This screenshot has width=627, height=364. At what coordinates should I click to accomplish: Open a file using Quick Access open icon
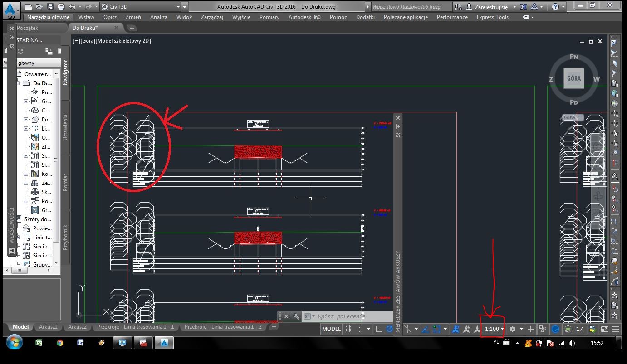(x=40, y=6)
